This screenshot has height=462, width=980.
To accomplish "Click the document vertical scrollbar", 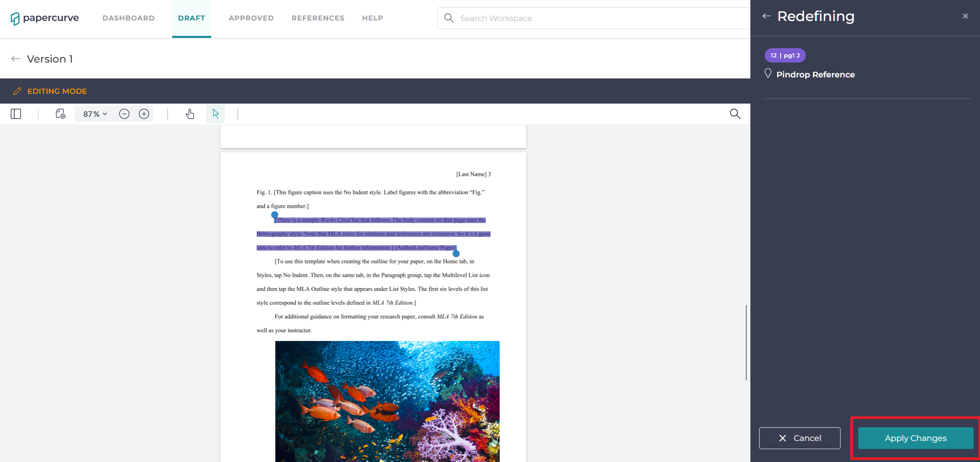I will [746, 343].
